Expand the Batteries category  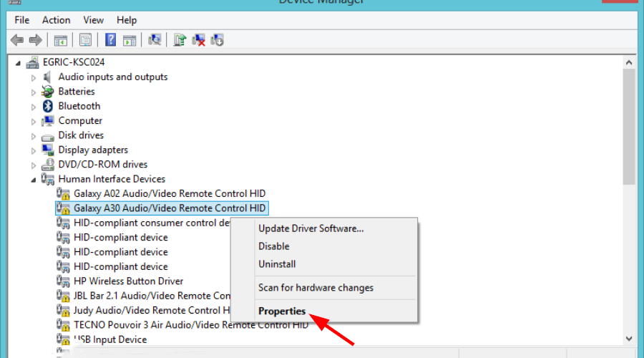[x=34, y=92]
